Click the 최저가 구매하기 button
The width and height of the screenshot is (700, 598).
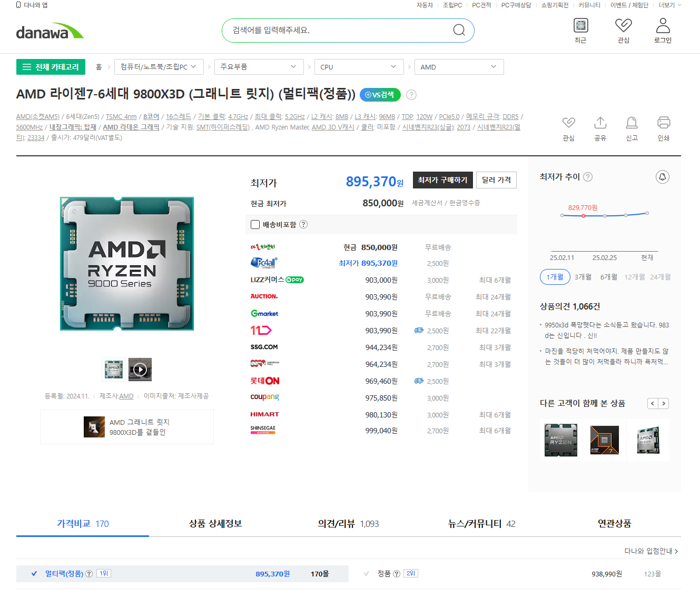coord(443,180)
